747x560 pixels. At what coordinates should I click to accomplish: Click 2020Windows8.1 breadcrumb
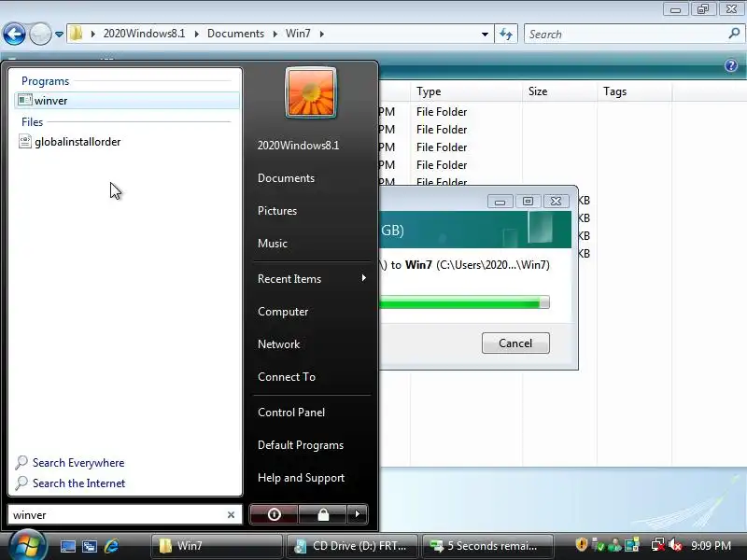[x=144, y=34]
